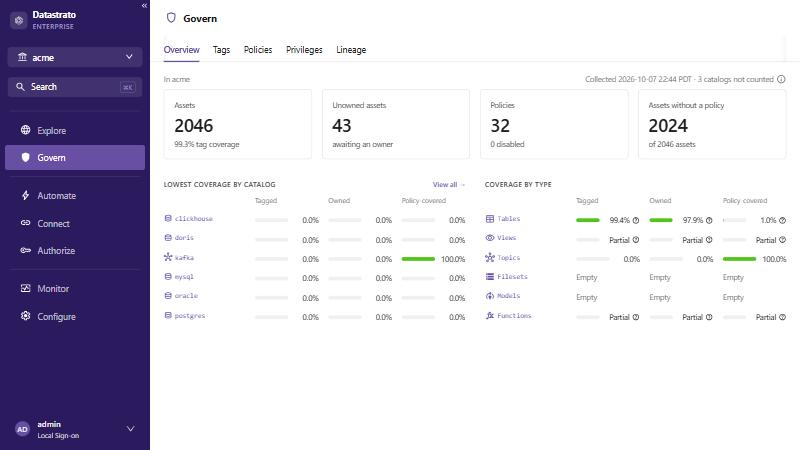Click the Views eye icon
Image resolution: width=800 pixels, height=450 pixels.
pyautogui.click(x=490, y=238)
